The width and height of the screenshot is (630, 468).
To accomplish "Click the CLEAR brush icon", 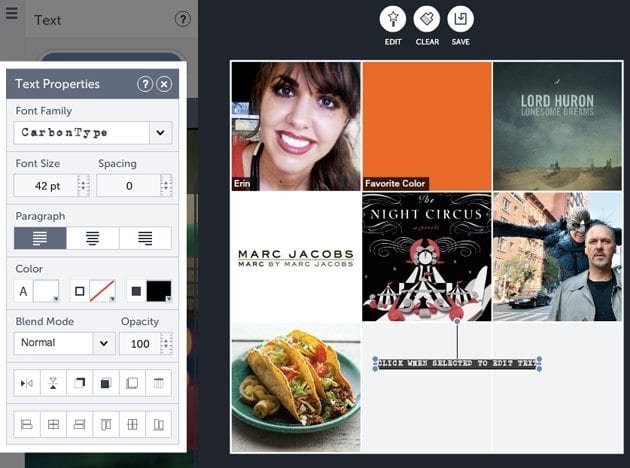I will [427, 19].
